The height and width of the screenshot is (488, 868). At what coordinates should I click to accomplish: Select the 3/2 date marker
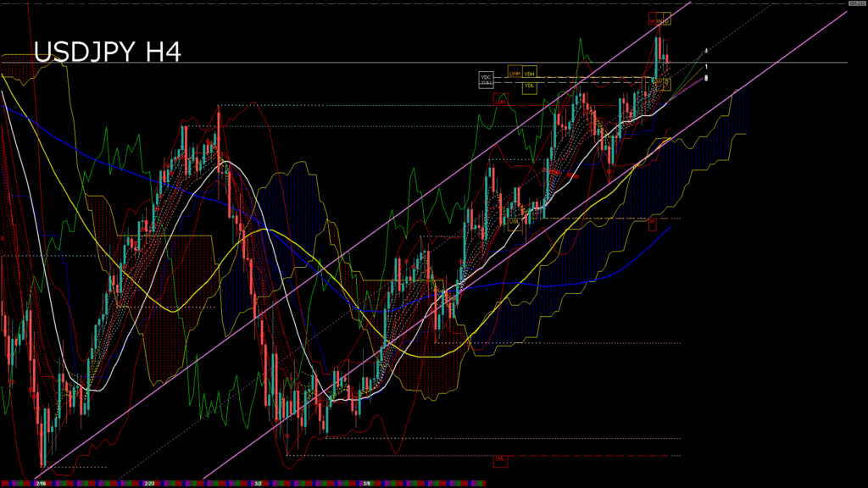[258, 483]
